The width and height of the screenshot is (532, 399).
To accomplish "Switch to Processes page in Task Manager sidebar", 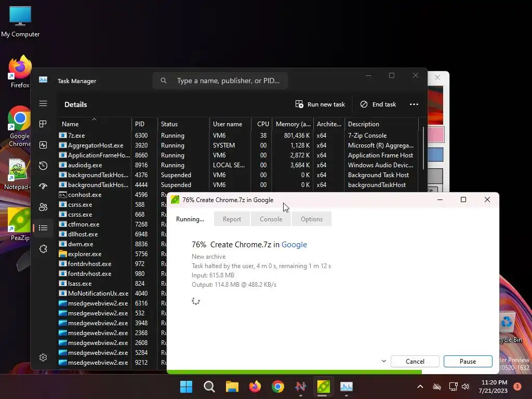I will pyautogui.click(x=43, y=124).
